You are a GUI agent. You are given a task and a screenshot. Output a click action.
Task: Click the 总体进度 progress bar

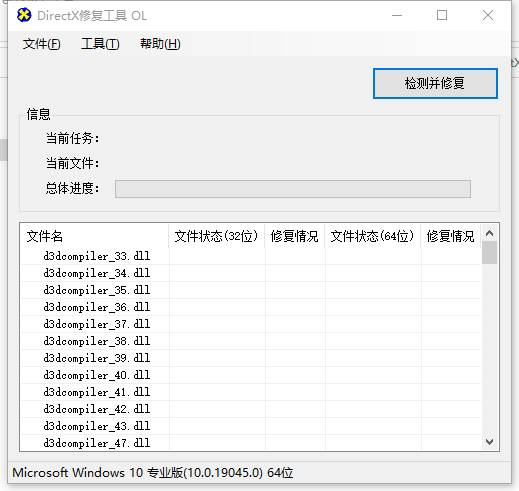(x=293, y=189)
